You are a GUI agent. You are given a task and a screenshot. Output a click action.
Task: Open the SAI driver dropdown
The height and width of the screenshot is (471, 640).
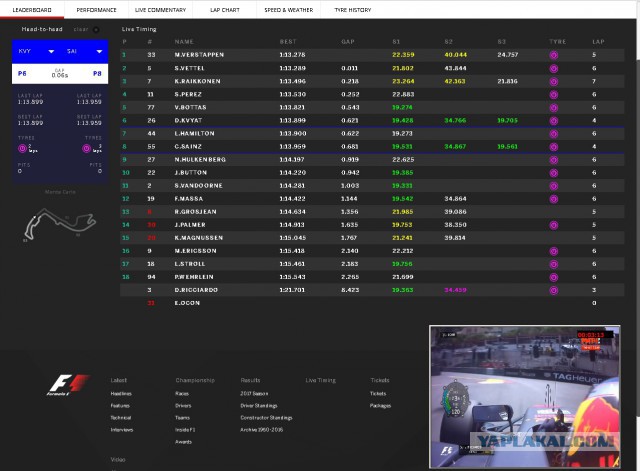tap(84, 51)
